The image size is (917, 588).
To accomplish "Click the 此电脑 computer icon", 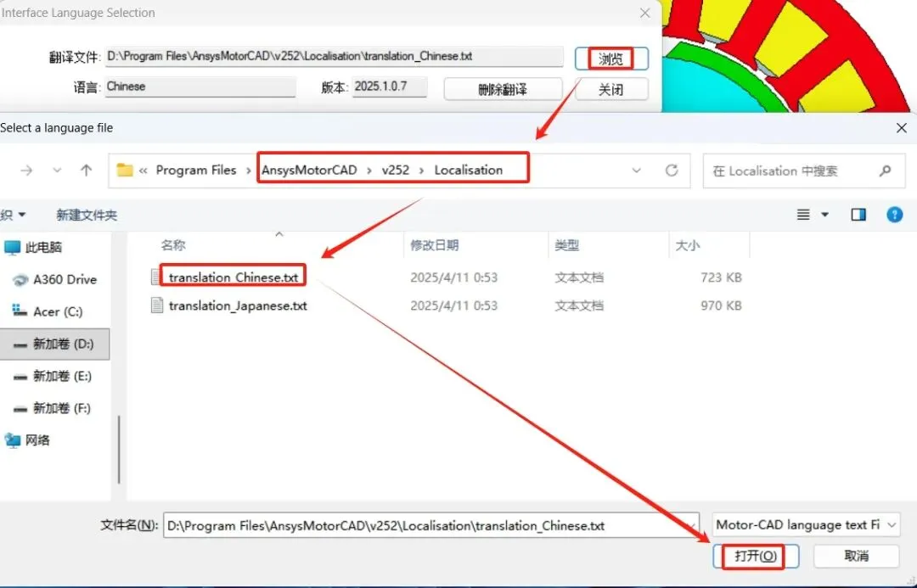I will click(12, 247).
